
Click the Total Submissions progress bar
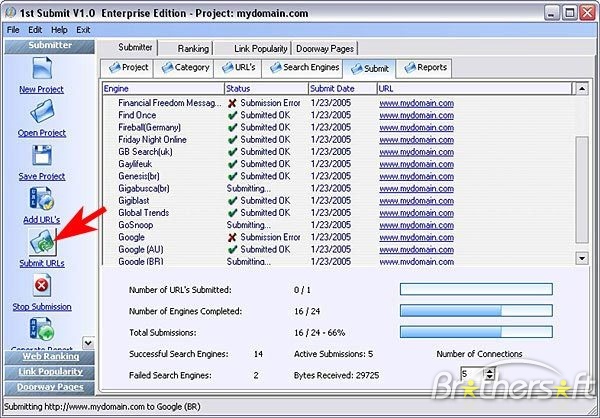[476, 332]
